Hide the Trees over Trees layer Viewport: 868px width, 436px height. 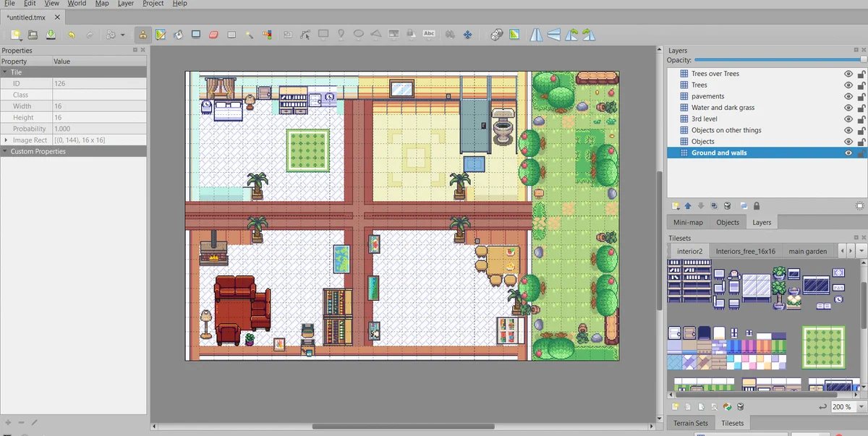point(848,74)
